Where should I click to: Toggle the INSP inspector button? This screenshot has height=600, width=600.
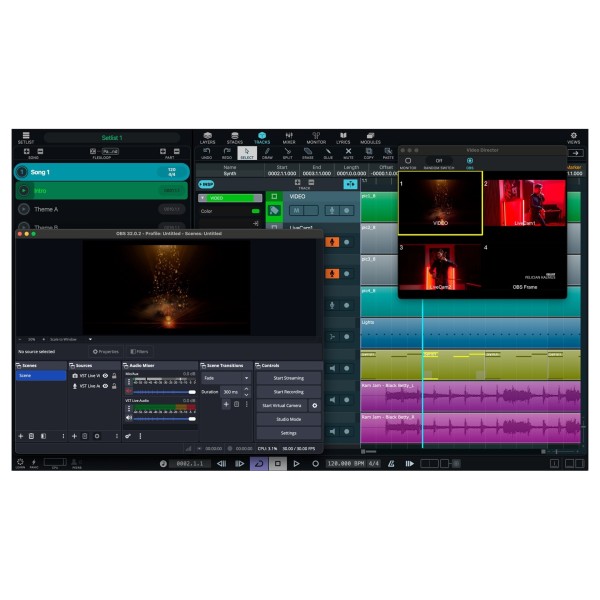pyautogui.click(x=207, y=184)
